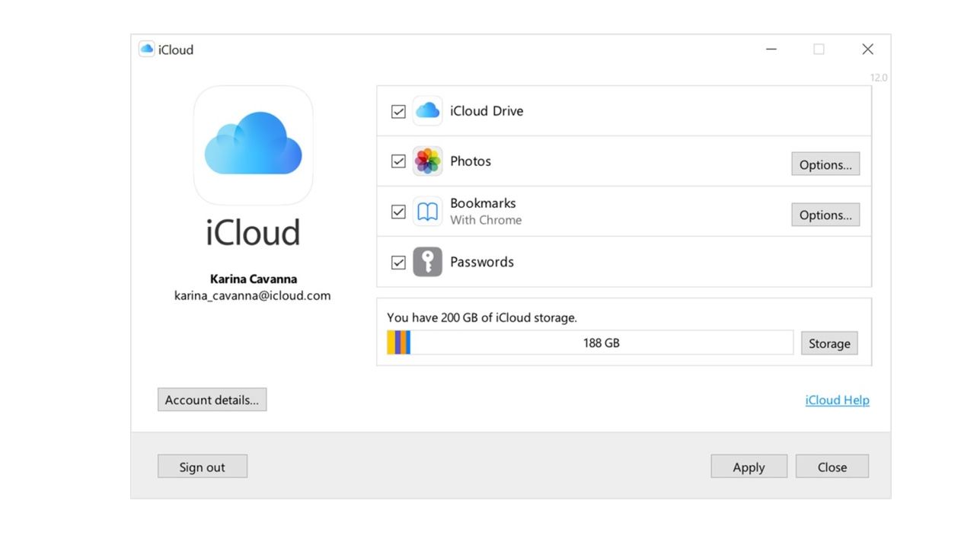Image resolution: width=980 pixels, height=545 pixels.
Task: Uncheck the Photos checkbox
Action: (x=397, y=161)
